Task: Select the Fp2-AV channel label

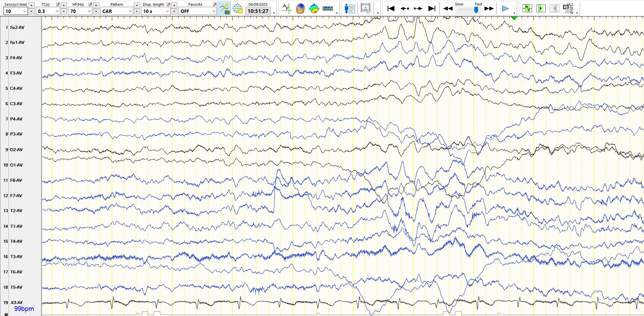Action: coord(17,27)
